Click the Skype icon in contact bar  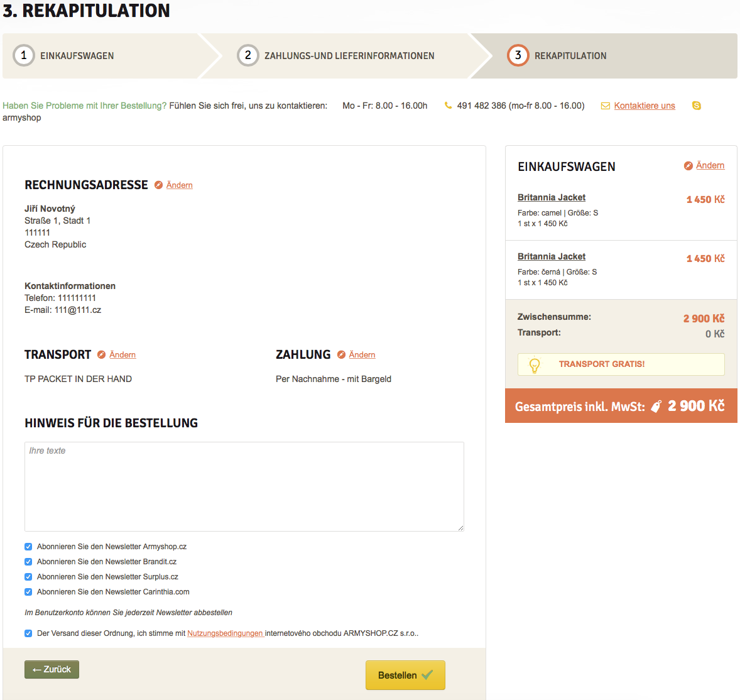click(696, 106)
